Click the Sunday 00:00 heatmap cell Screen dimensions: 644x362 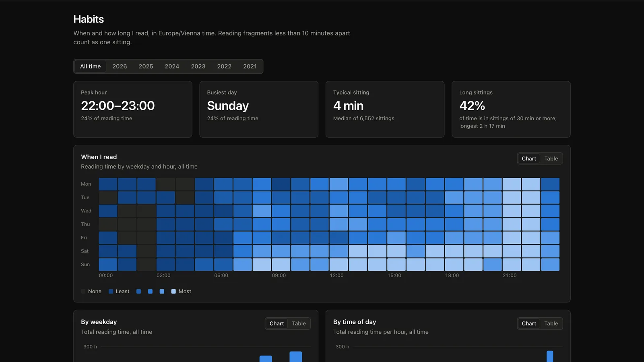[x=108, y=265]
